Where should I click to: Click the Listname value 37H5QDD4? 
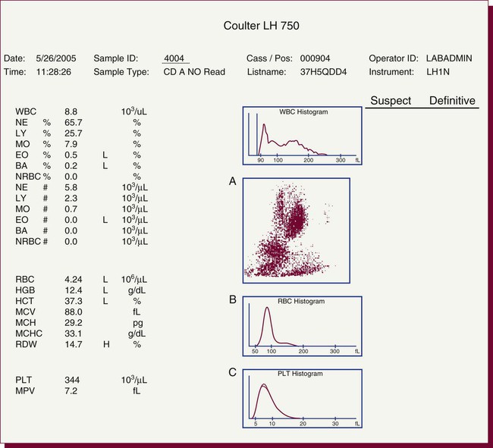coord(325,72)
